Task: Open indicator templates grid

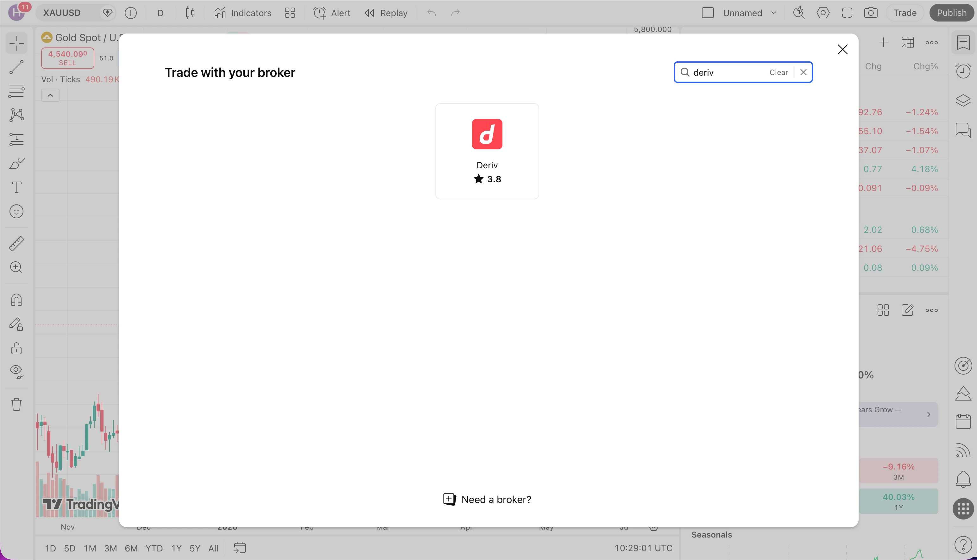Action: pos(290,13)
